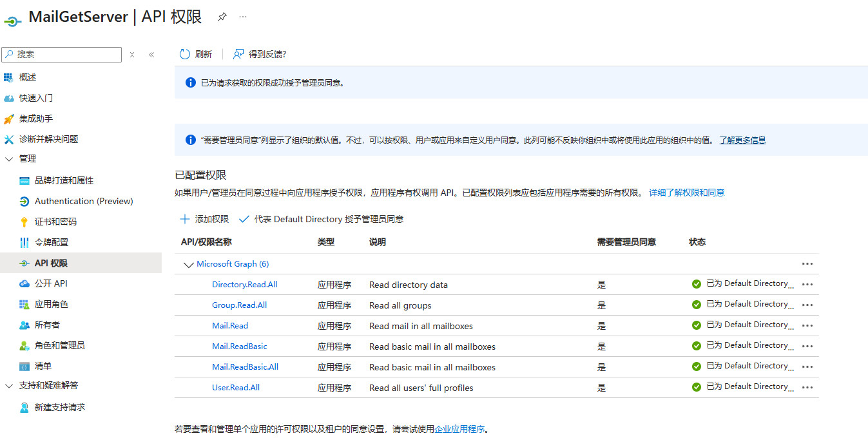Open ellipsis menu for Group.Read.All row
The height and width of the screenshot is (447, 868).
(x=807, y=305)
